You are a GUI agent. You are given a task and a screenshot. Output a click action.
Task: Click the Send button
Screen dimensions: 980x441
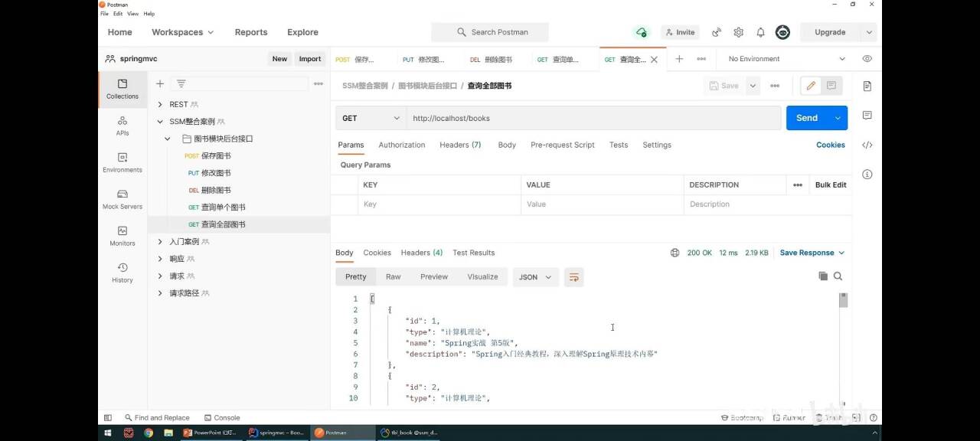(807, 118)
